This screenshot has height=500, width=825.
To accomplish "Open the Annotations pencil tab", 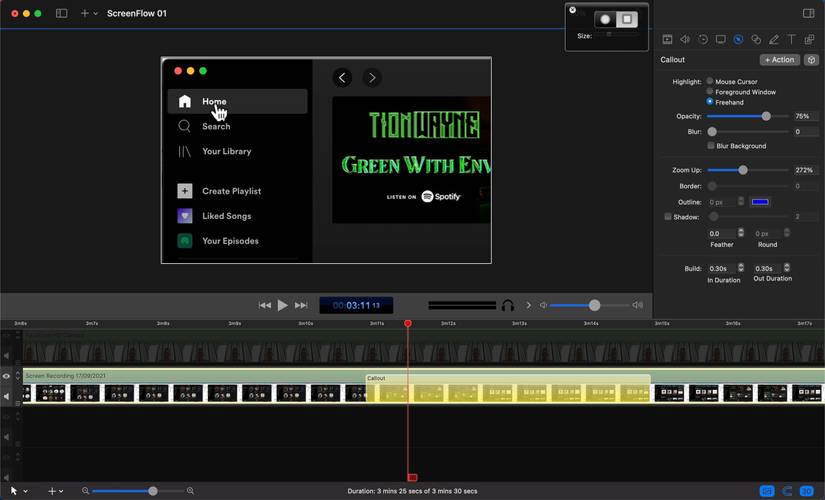I will pos(773,39).
